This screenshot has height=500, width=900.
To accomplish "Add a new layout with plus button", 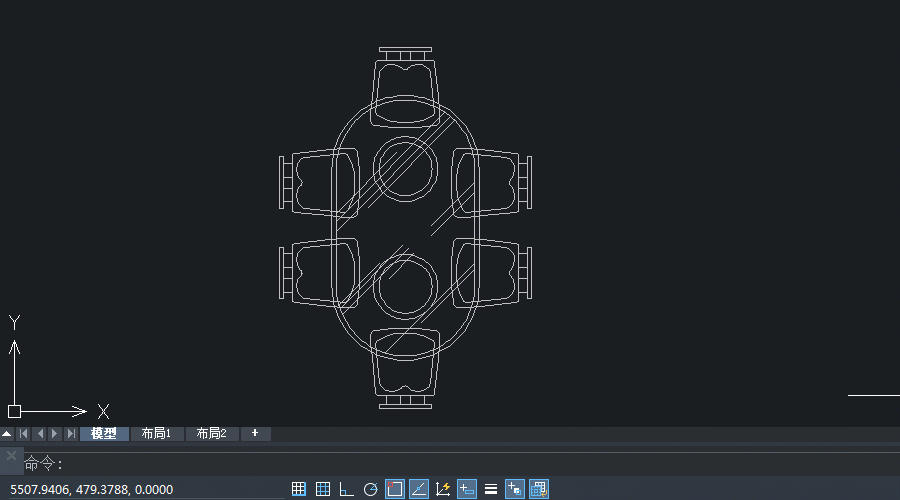I will click(255, 433).
